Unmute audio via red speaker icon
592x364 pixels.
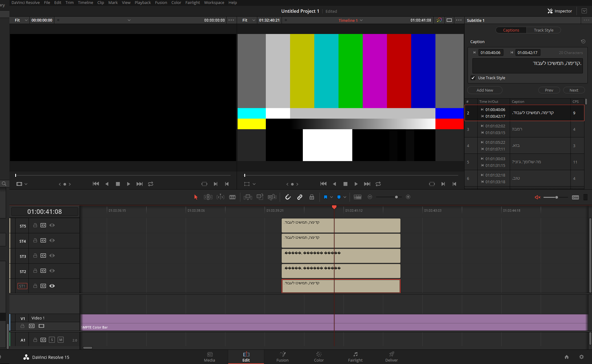coord(537,197)
